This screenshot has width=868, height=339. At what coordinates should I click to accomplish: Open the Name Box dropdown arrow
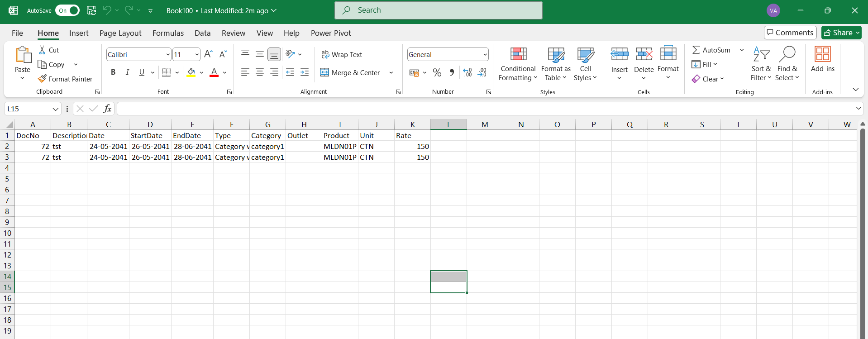pos(55,109)
